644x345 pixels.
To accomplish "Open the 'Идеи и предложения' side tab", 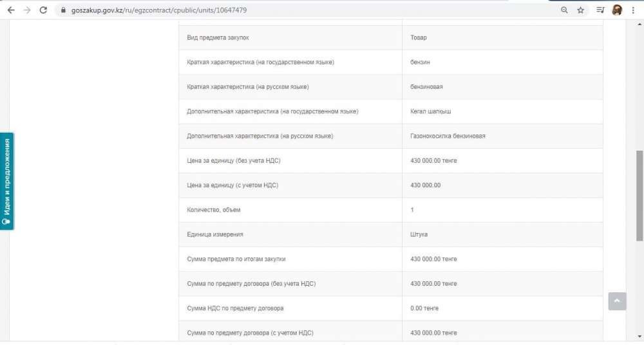I will (7, 181).
